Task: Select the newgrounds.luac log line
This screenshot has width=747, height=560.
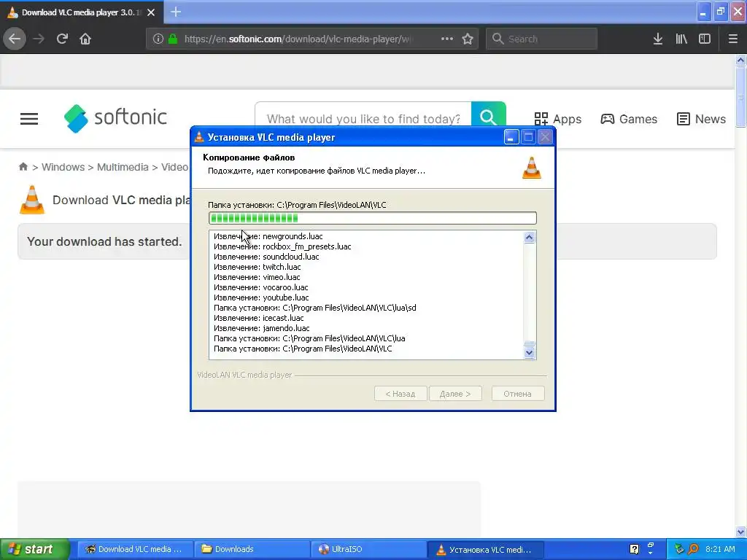Action: (268, 236)
